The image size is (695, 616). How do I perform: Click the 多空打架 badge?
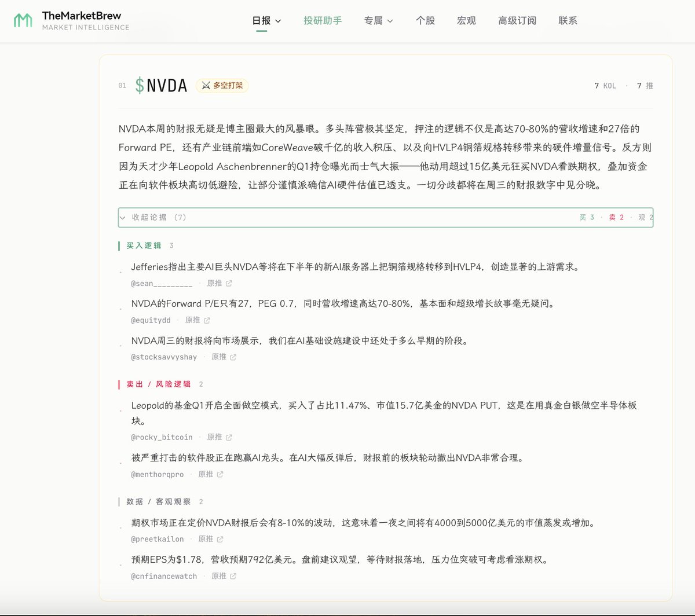222,86
